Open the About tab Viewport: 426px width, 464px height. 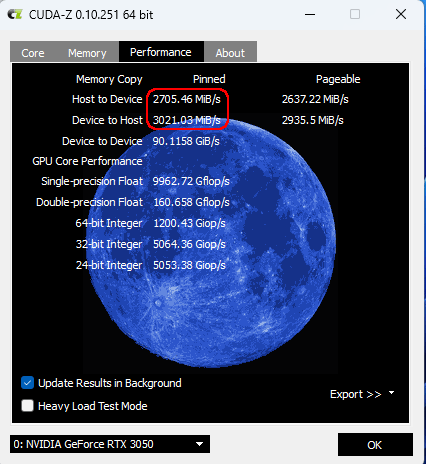[x=230, y=53]
